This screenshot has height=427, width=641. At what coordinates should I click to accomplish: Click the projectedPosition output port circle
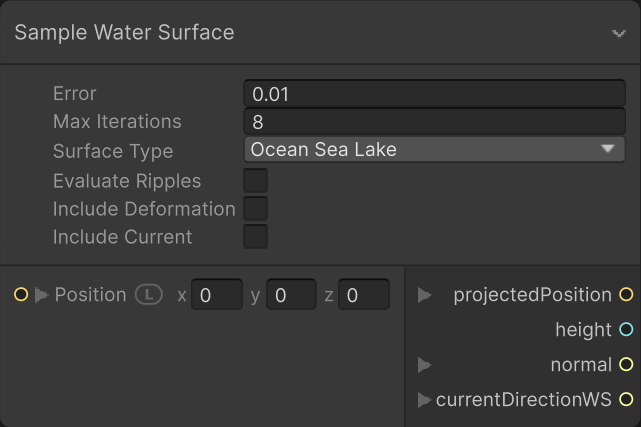626,295
